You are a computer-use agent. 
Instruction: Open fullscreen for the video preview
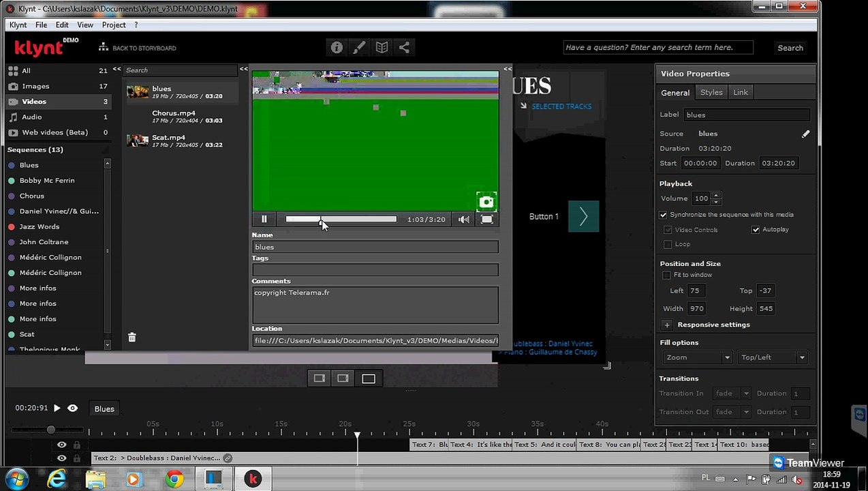point(487,219)
